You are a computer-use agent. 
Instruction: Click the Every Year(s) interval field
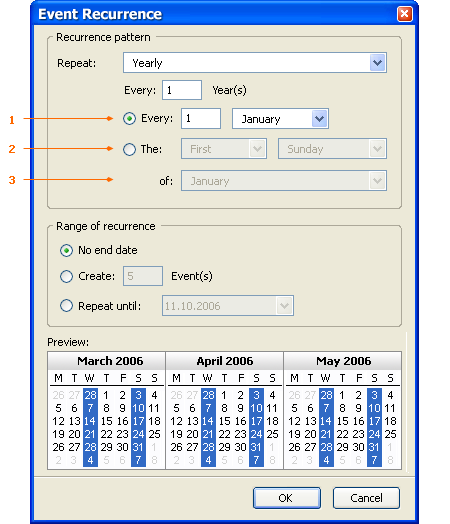pos(182,90)
